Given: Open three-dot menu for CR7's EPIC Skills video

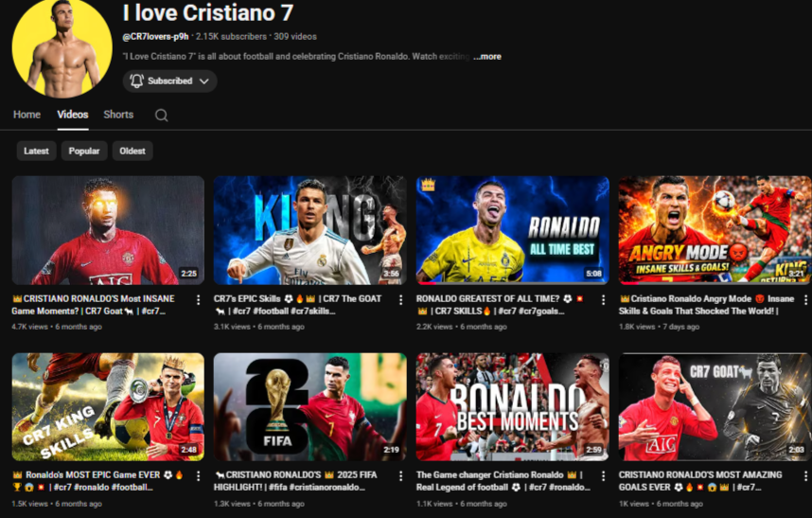Looking at the screenshot, I should click(x=400, y=300).
